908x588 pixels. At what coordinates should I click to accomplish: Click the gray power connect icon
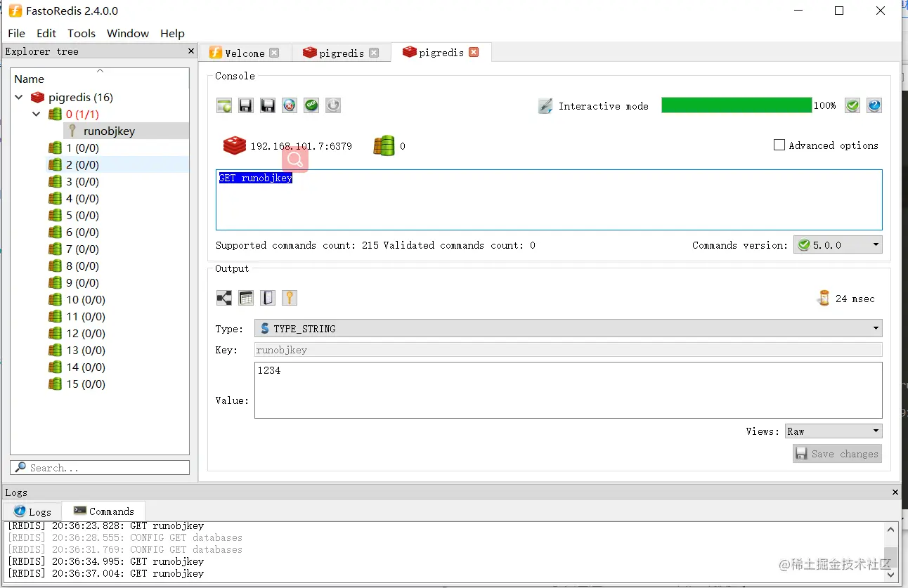click(x=333, y=105)
